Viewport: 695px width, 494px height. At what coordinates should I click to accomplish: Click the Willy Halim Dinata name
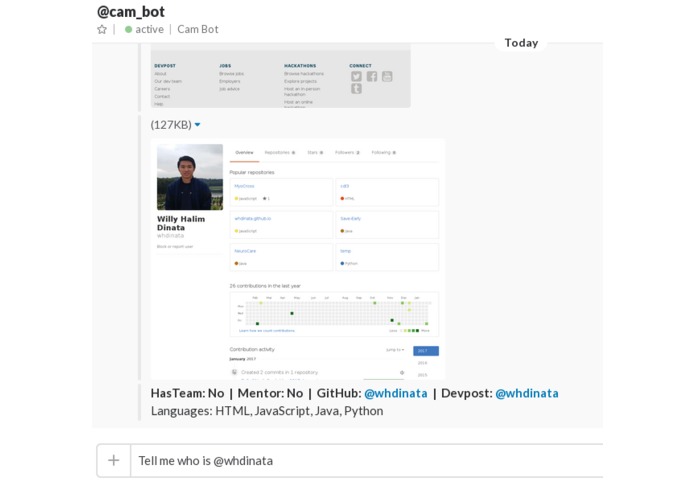(x=181, y=223)
